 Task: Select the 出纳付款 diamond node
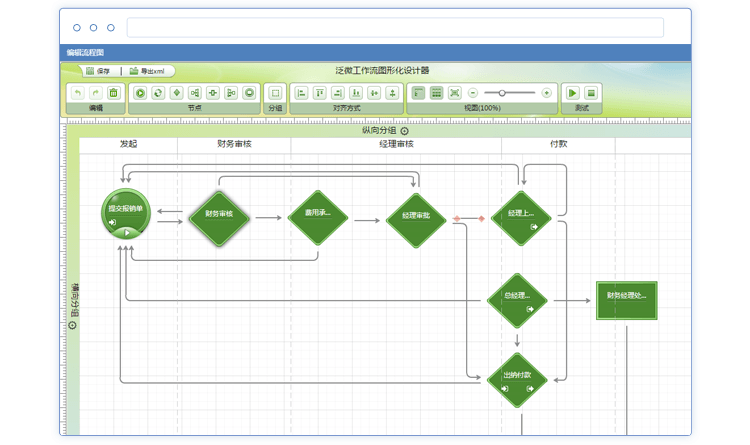[517, 380]
